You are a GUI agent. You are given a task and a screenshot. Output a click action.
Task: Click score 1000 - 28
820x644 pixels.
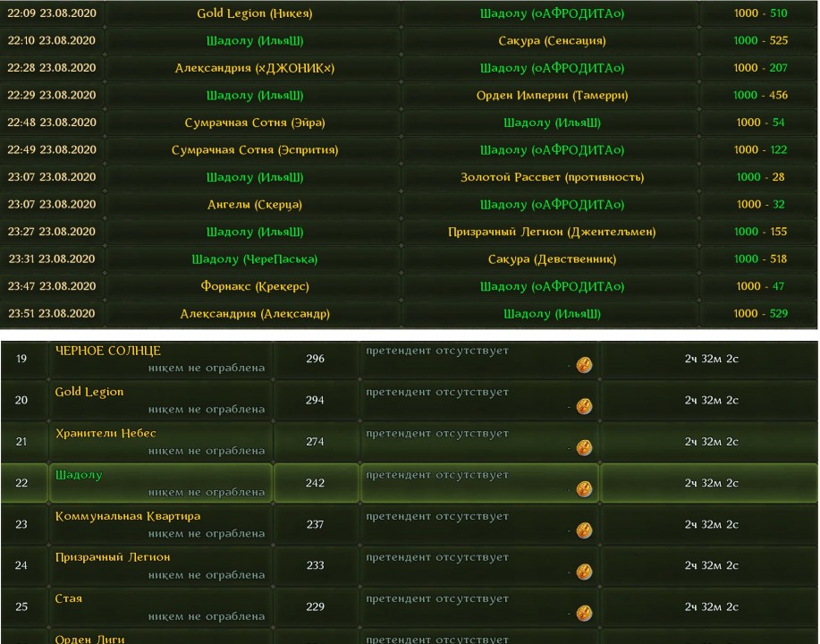click(760, 177)
